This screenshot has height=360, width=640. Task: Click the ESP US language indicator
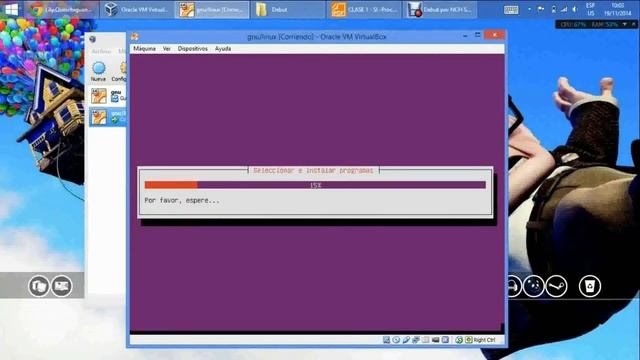(x=591, y=9)
